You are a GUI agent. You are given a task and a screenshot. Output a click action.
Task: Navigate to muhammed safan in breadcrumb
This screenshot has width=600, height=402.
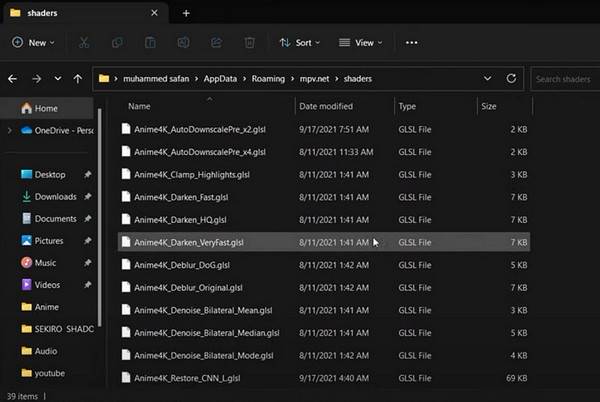[x=156, y=79]
